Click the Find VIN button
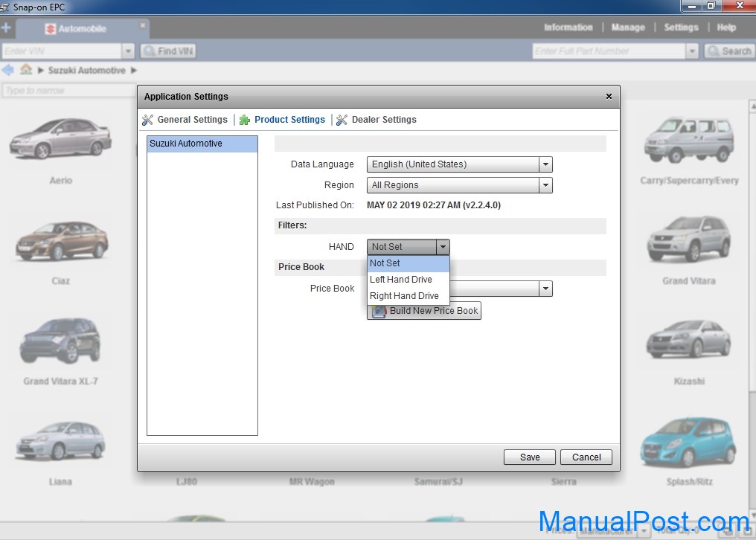 tap(167, 51)
